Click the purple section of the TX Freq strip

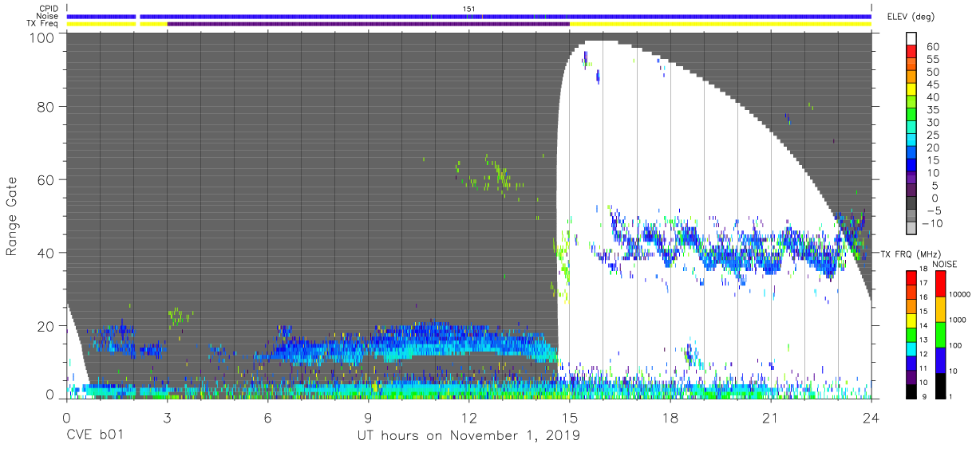368,24
